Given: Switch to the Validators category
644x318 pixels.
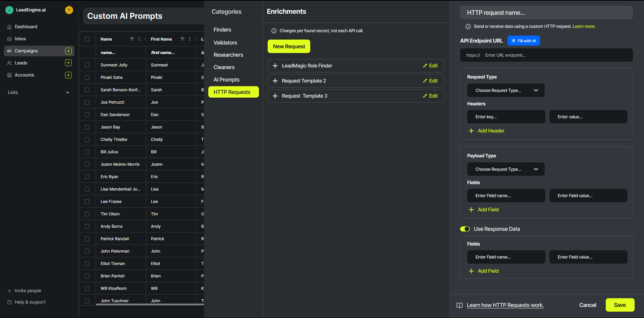Looking at the screenshot, I should (x=225, y=43).
